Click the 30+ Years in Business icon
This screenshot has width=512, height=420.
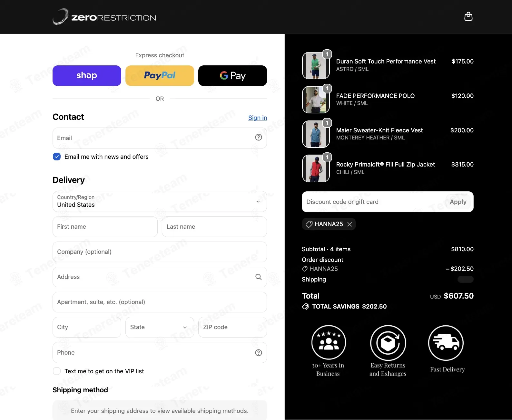(x=329, y=342)
